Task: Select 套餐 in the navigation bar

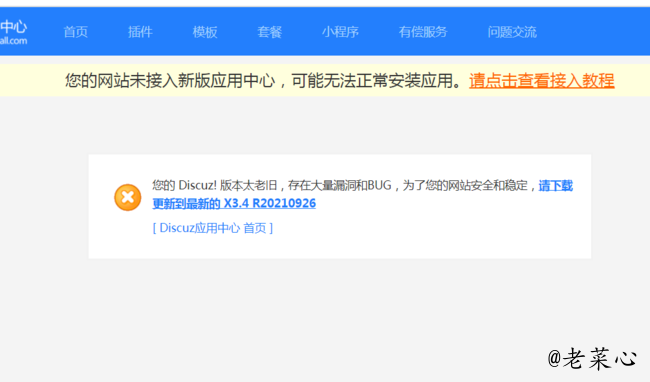Action: coord(269,32)
